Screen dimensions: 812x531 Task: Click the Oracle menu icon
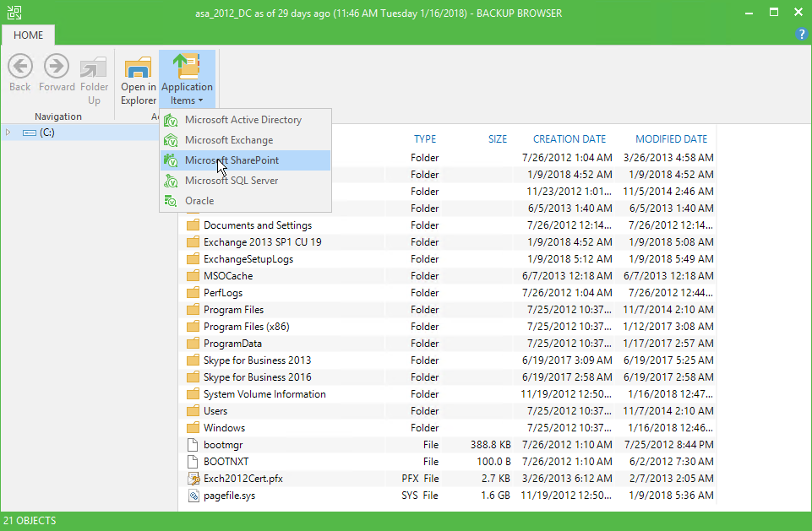click(171, 201)
